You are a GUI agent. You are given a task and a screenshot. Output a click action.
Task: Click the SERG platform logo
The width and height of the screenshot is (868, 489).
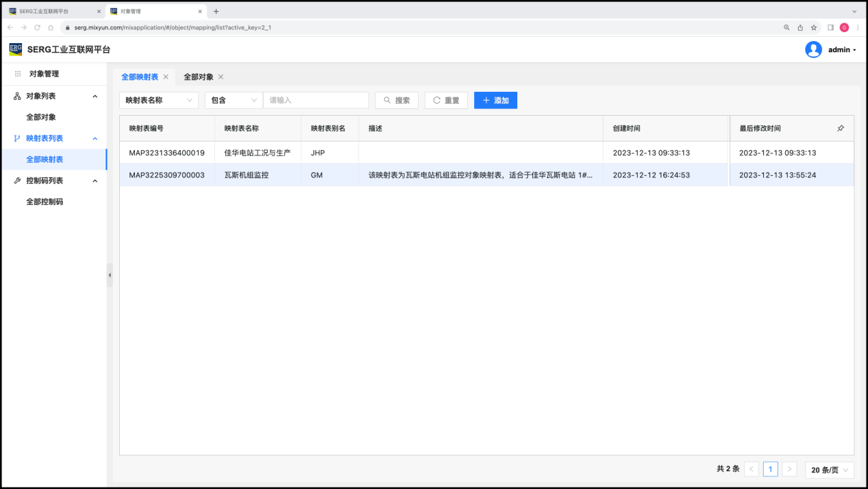[15, 49]
